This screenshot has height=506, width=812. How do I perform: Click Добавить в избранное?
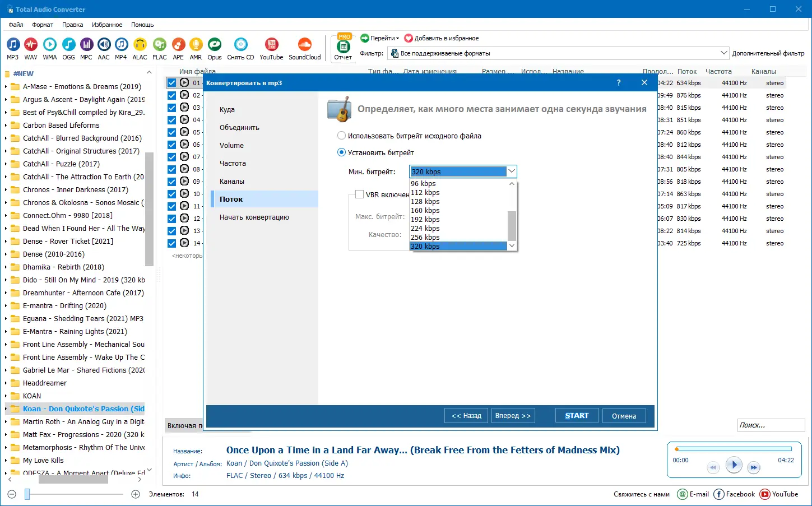[x=442, y=38]
